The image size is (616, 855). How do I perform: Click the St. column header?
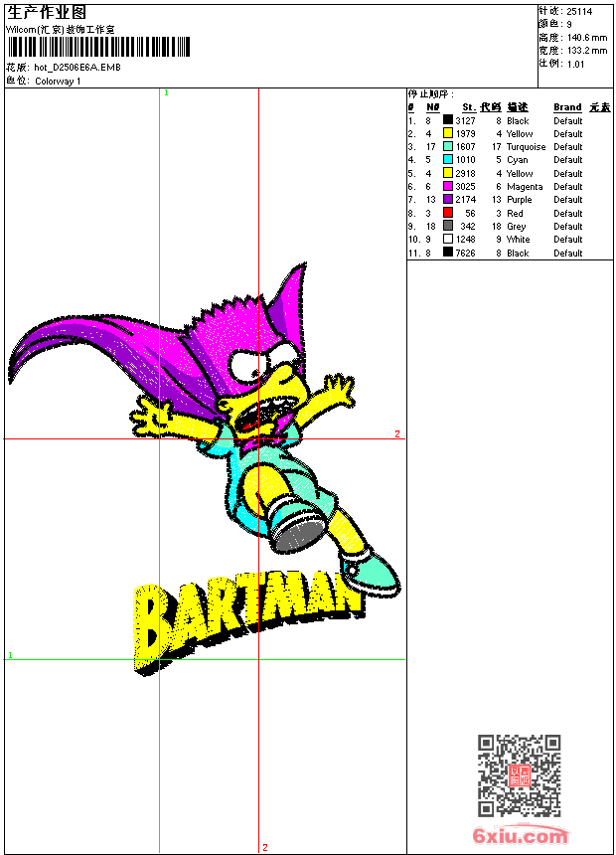[x=469, y=107]
